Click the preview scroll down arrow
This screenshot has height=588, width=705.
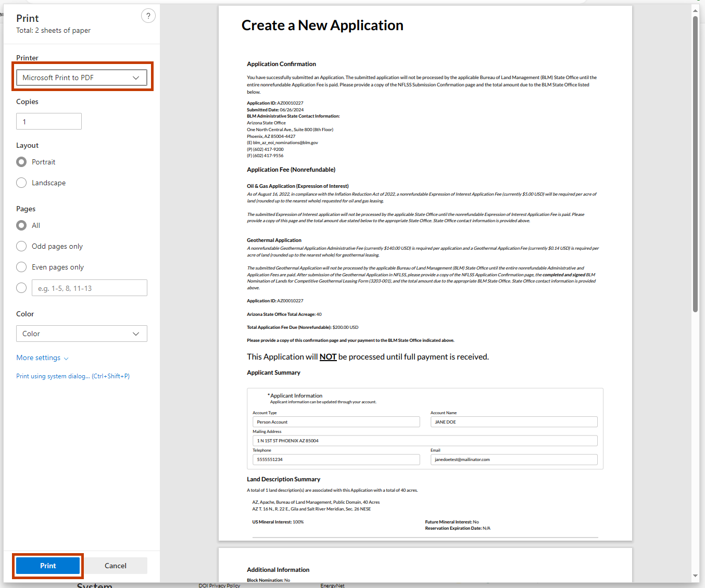(695, 576)
